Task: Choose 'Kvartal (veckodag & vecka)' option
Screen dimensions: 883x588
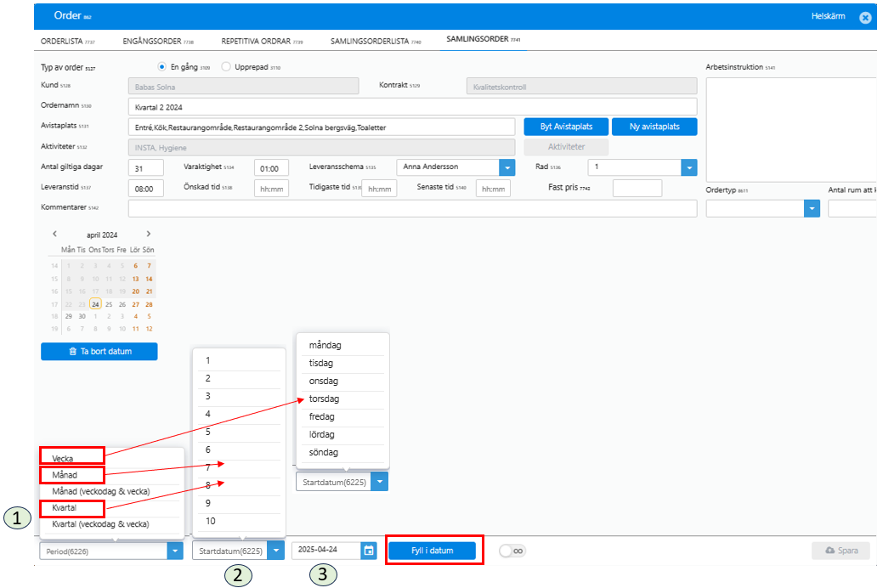Action: [100, 523]
